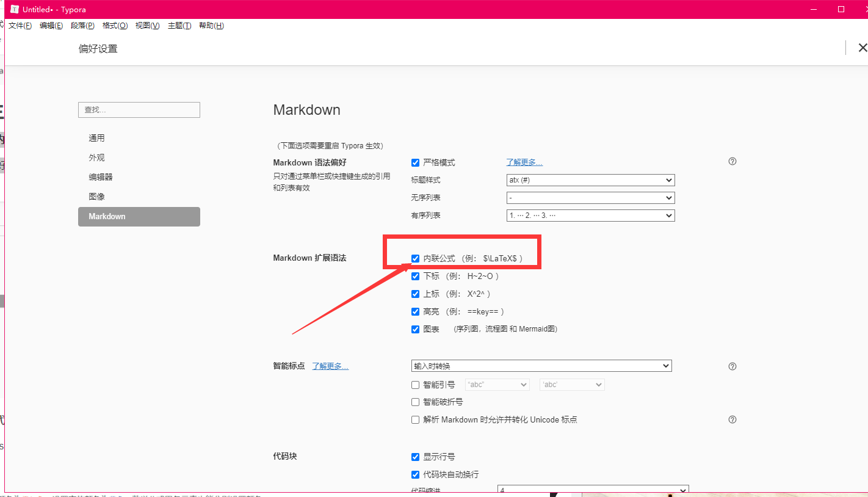Enable 智能破折号 checkbox
Screen dimensions: 868x497
click(x=416, y=402)
